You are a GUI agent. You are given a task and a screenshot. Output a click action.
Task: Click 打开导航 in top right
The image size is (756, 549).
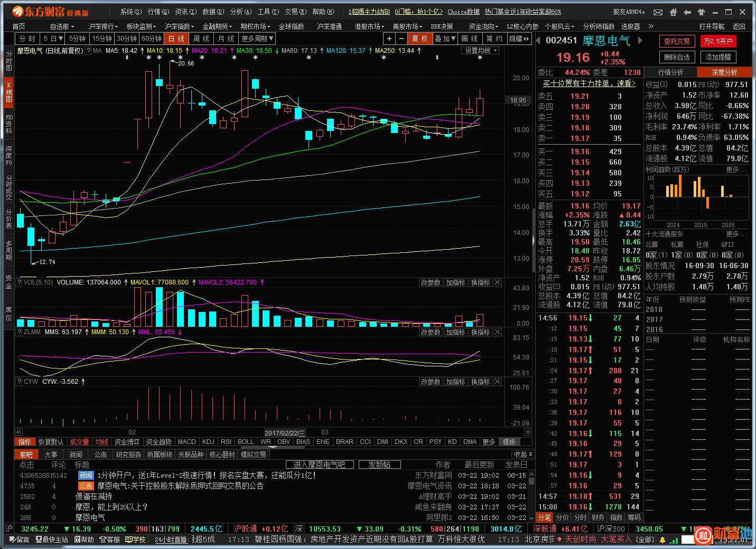click(712, 26)
